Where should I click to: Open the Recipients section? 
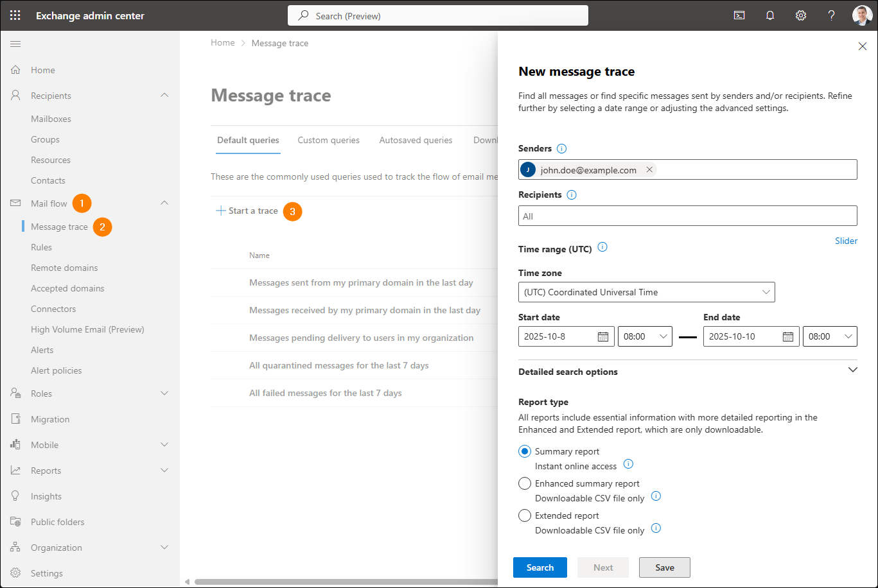52,95
